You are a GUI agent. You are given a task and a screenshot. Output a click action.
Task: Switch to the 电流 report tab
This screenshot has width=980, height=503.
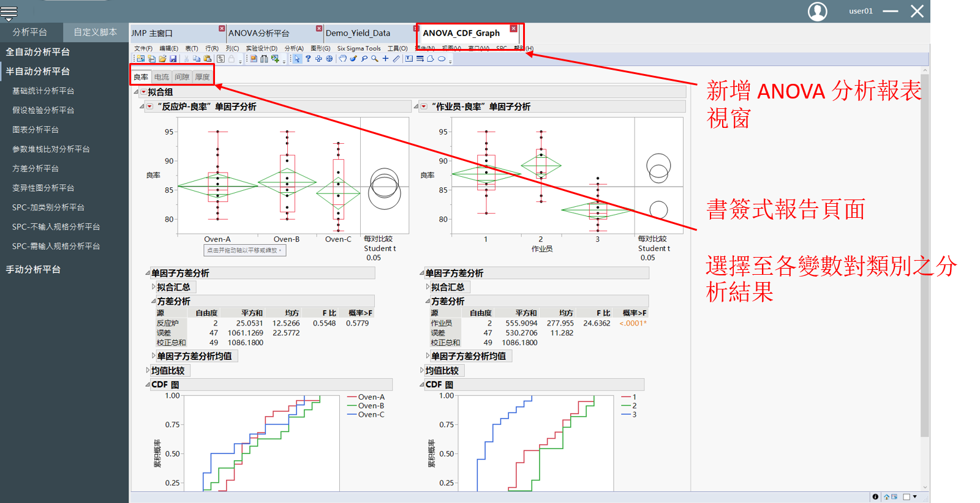162,77
